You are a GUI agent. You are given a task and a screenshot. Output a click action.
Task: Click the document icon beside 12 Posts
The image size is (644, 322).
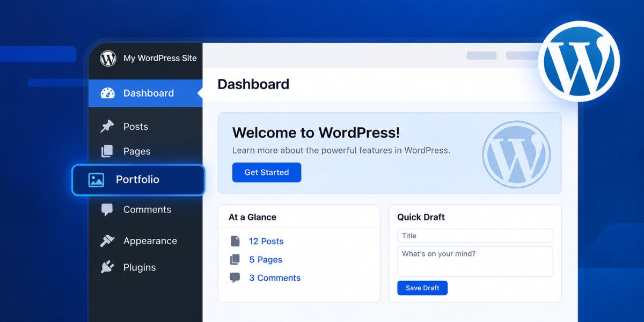coord(235,241)
